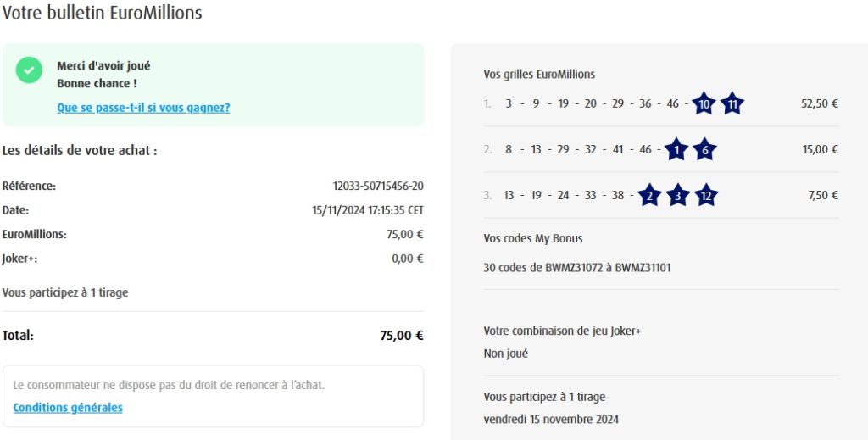
Task: Click the 52,50 € price of grid 1
Action: (x=819, y=104)
